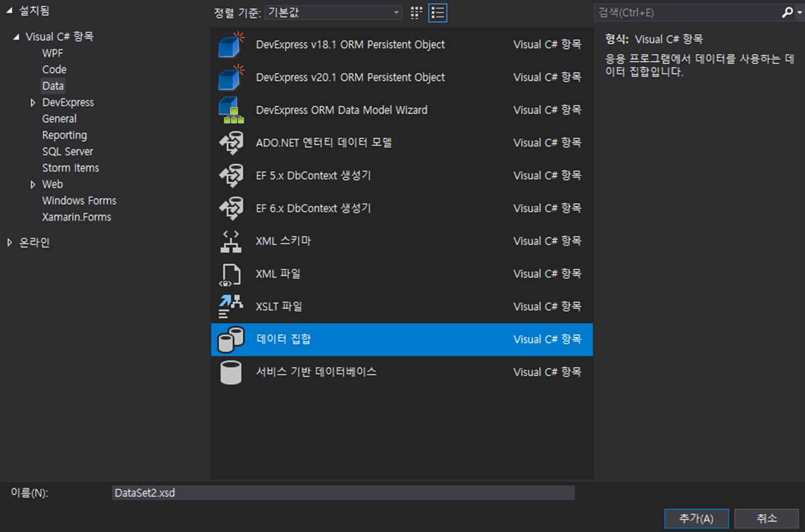The image size is (805, 532).
Task: Select 데이터 집합 item text
Action: coord(283,340)
